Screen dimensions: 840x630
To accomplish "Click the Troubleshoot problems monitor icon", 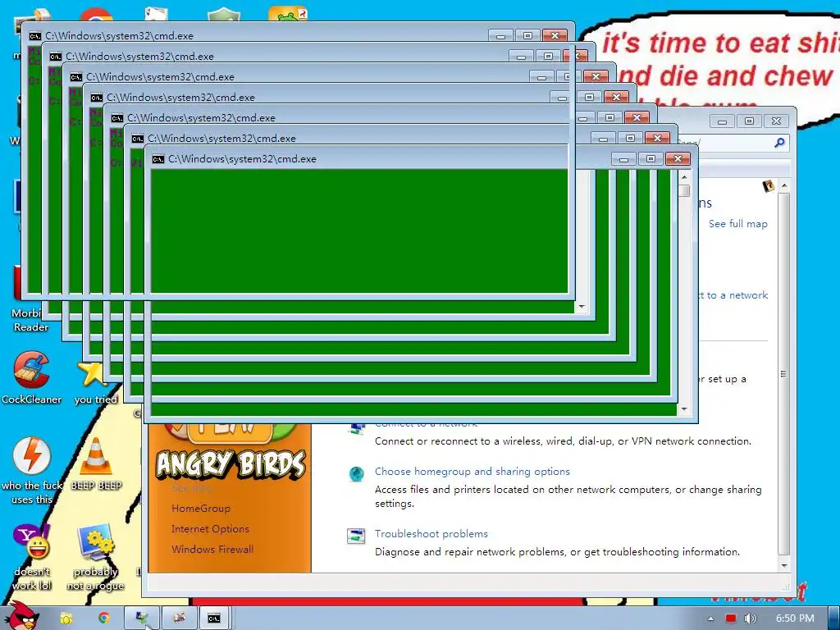I will 356,536.
